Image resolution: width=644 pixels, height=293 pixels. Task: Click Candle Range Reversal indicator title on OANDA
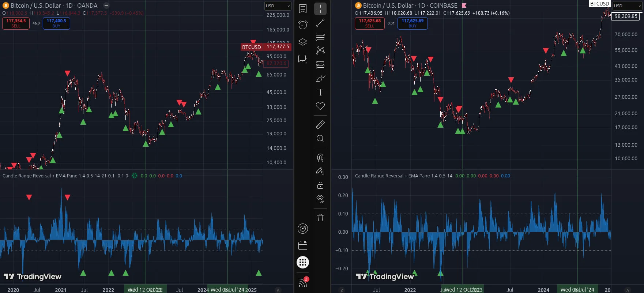(65, 176)
